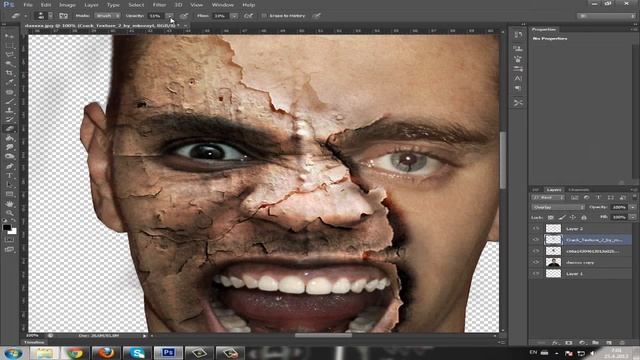Screen dimensions: 640x360
Task: Click the background color swatch
Action: click(13, 231)
